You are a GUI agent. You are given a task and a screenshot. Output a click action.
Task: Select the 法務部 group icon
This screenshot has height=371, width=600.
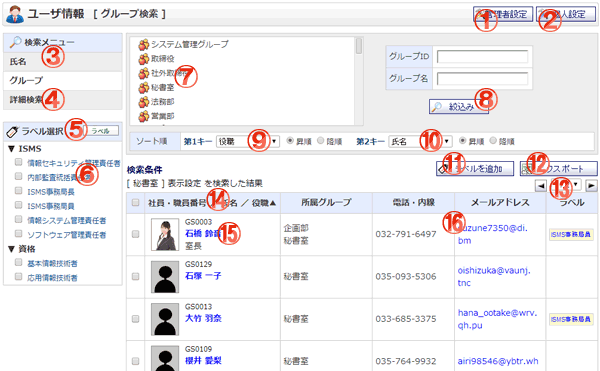pos(143,102)
